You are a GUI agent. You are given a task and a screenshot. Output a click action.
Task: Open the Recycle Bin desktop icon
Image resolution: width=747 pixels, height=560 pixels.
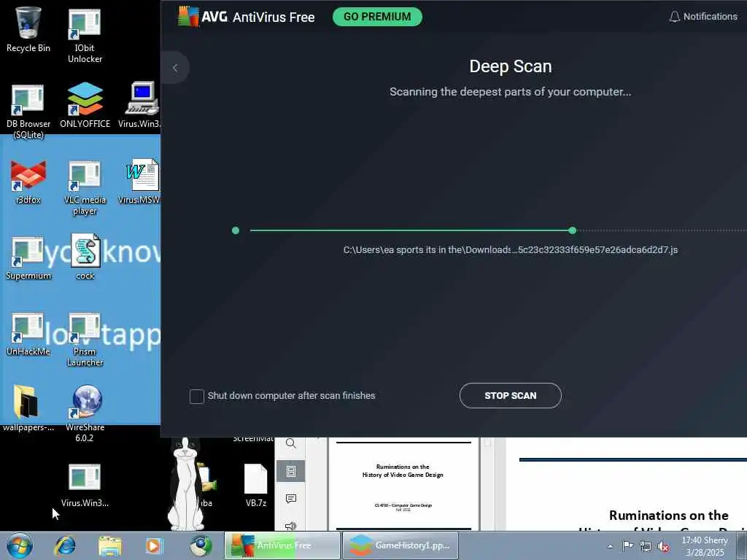tap(28, 29)
